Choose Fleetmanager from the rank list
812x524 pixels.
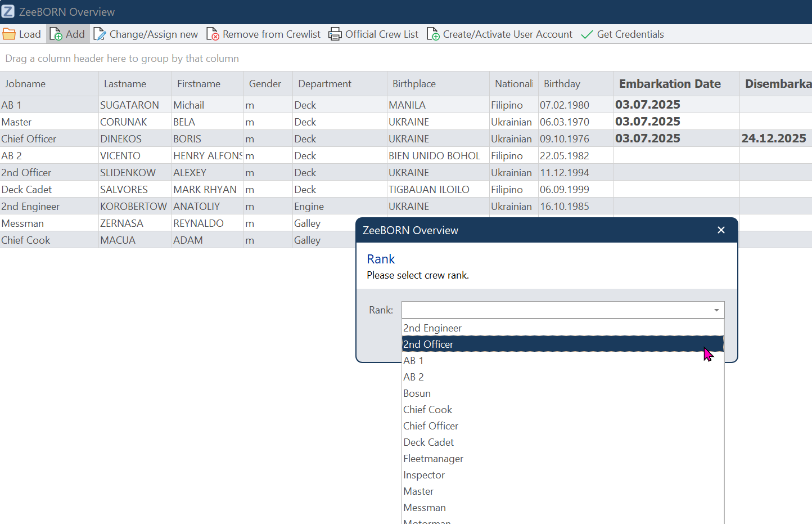pyautogui.click(x=563, y=459)
